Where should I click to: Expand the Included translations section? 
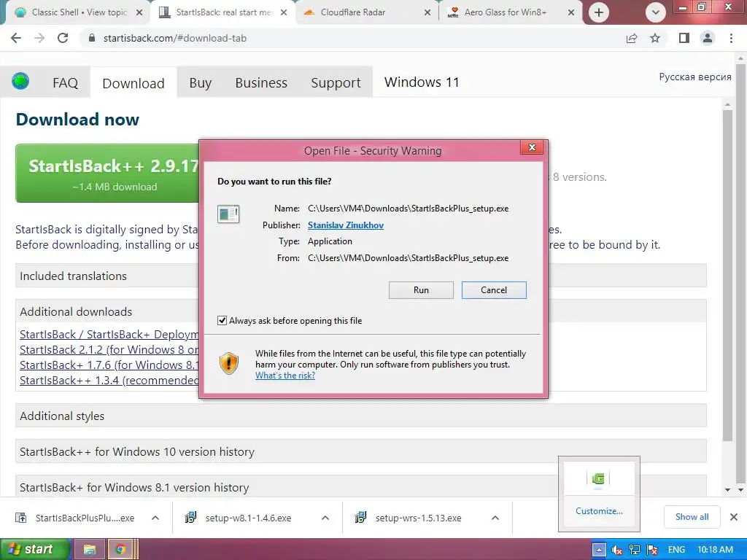pos(360,276)
